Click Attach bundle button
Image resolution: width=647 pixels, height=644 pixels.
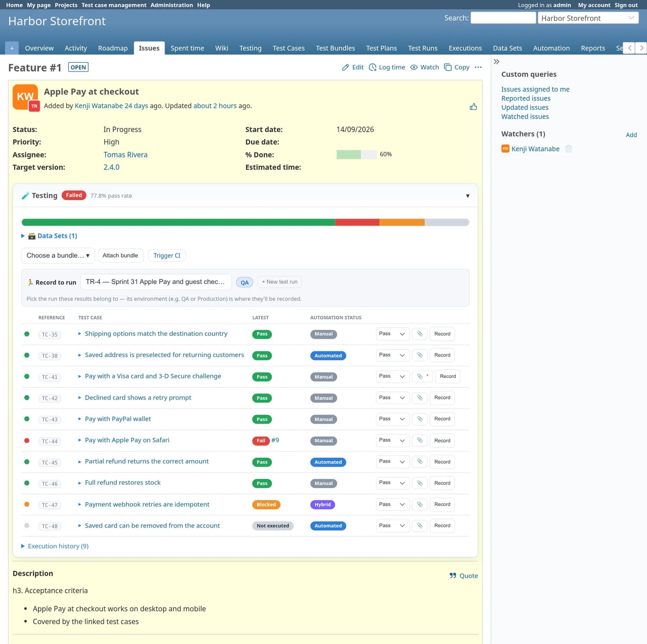120,255
